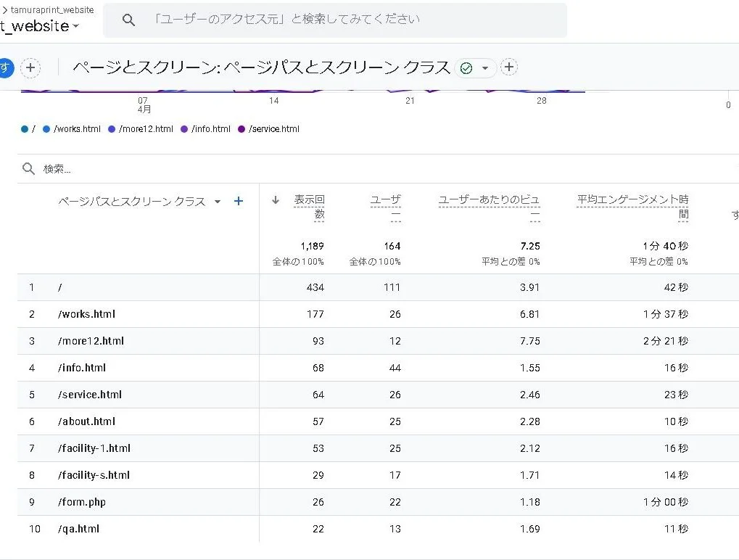Toggle the /service.html legend color dot
Screen dimensions: 739x560
[x=241, y=129]
